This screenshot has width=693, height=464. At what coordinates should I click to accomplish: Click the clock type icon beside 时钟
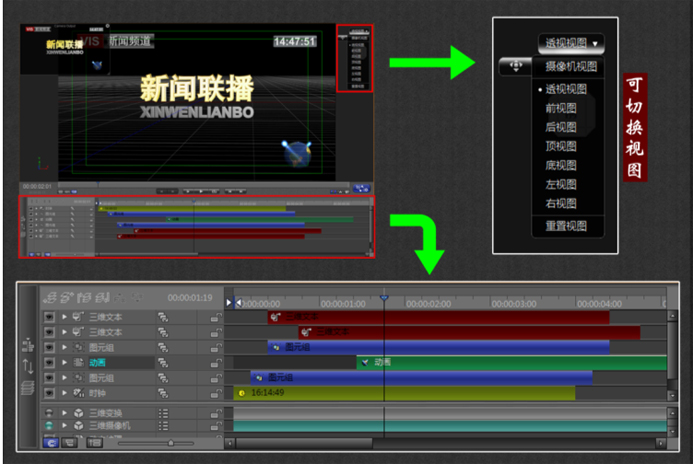78,392
